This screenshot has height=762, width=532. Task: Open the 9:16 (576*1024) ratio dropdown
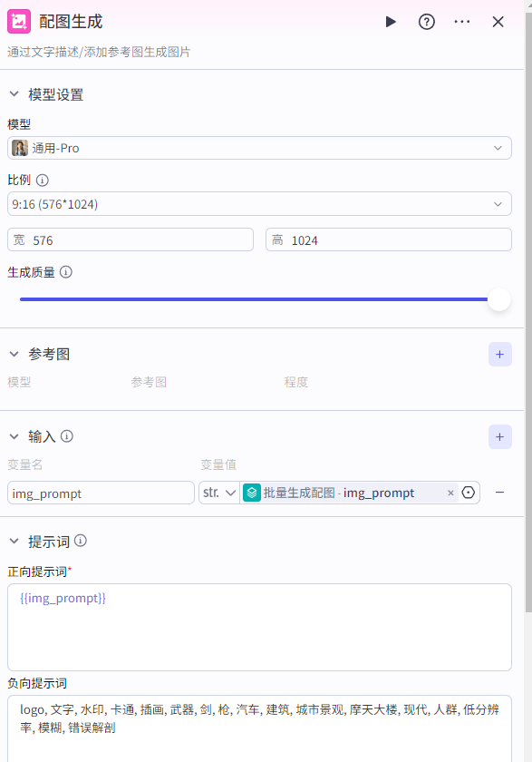[260, 204]
